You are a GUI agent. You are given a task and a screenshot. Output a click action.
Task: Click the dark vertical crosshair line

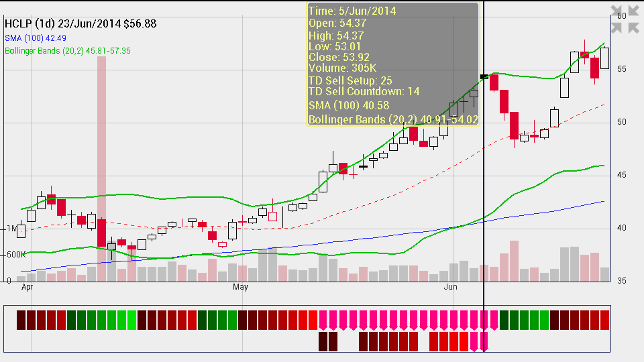[484, 176]
